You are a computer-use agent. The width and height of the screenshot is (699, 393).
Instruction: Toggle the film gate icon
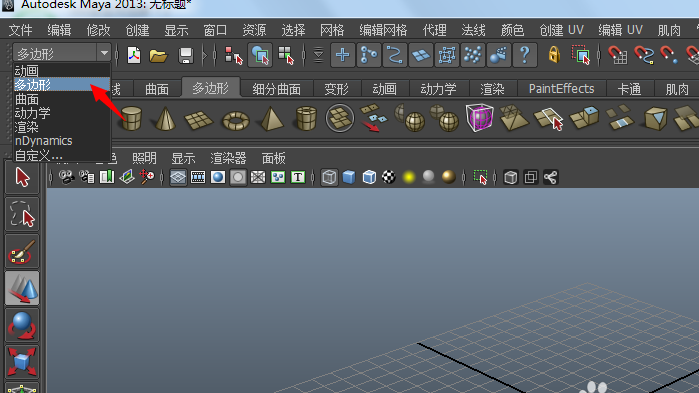pyautogui.click(x=198, y=177)
